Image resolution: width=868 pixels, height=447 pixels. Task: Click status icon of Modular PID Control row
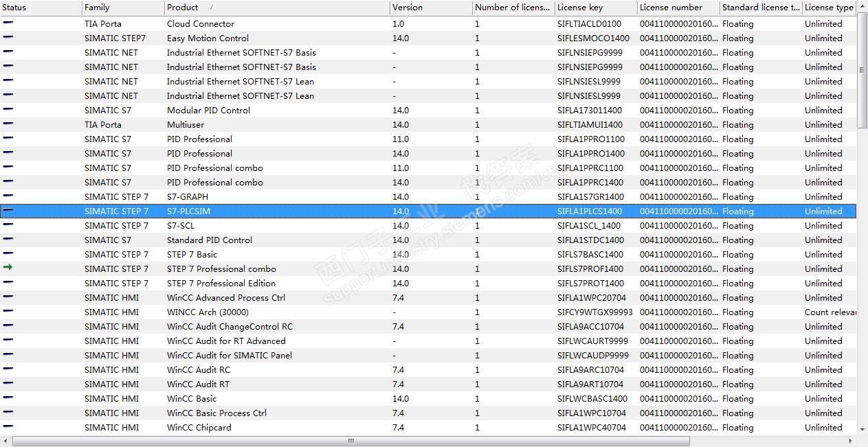(x=8, y=109)
